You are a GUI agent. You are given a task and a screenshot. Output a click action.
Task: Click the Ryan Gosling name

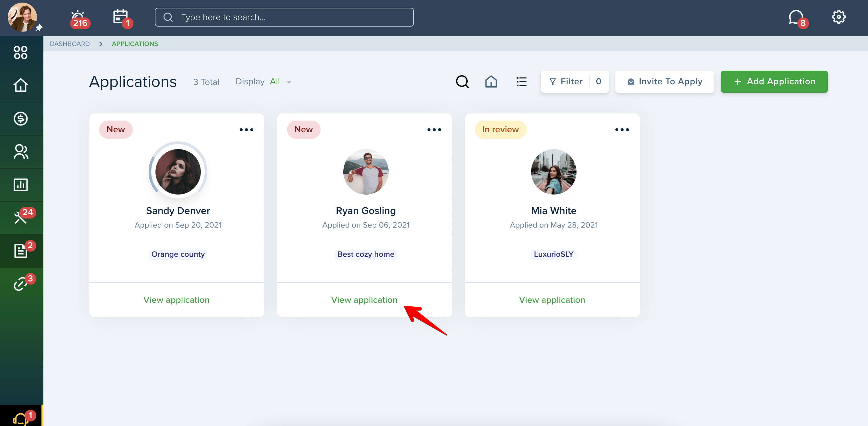click(x=366, y=211)
